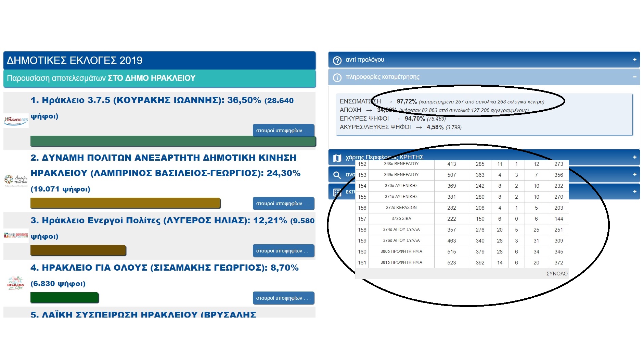
Task: Show σταυροί υποψηφίων for ΛΑΜΠΡΙΝΟΣ ΒΑΣΙΛΕΙΟΣ-ΓΕΩΡΓΙΟΣ
Action: point(283,203)
